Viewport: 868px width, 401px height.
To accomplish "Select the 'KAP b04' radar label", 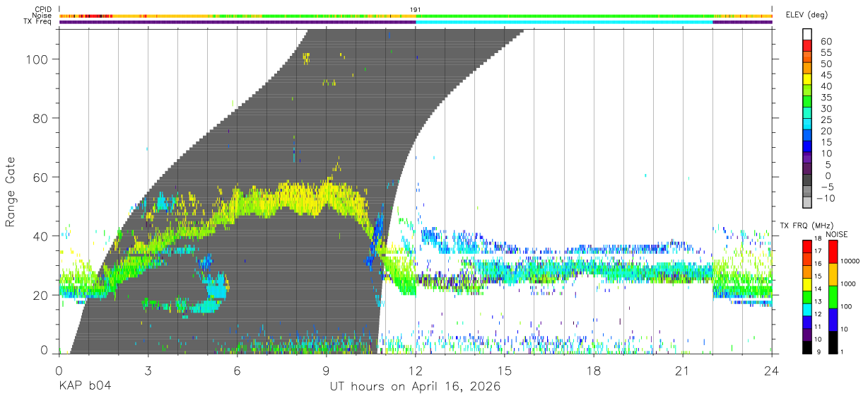I will [x=84, y=386].
